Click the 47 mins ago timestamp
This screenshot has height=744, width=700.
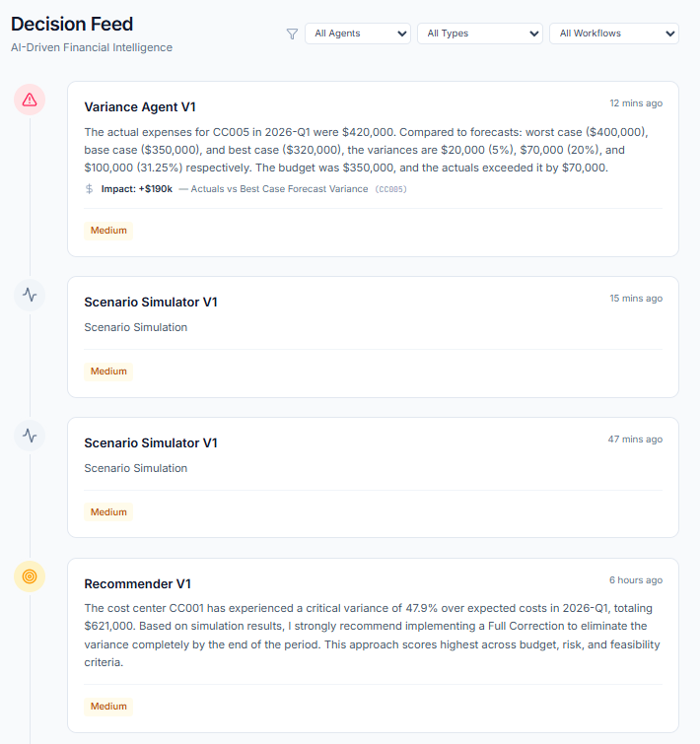pyautogui.click(x=635, y=440)
